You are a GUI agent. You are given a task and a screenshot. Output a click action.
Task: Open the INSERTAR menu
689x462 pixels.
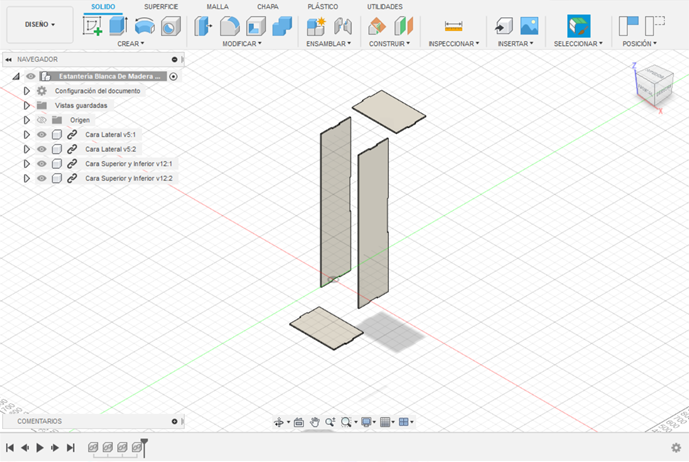point(515,44)
